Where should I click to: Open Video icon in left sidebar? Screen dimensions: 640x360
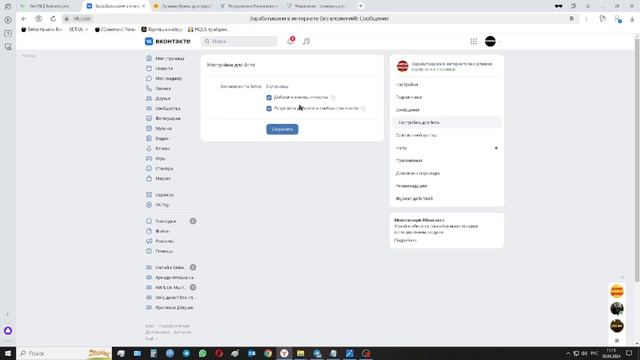[x=149, y=138]
